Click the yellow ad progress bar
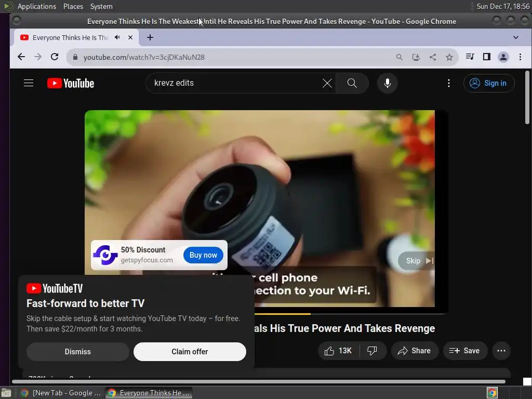The width and height of the screenshot is (532, 399). coord(282,314)
